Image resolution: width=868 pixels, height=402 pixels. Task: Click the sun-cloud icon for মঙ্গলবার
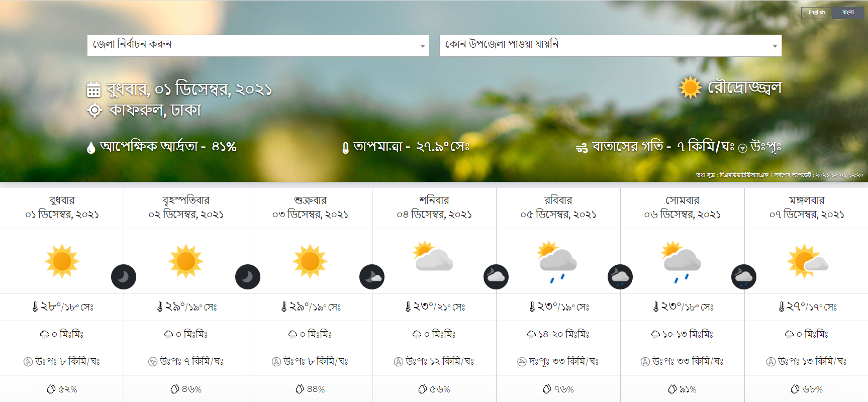(x=807, y=261)
